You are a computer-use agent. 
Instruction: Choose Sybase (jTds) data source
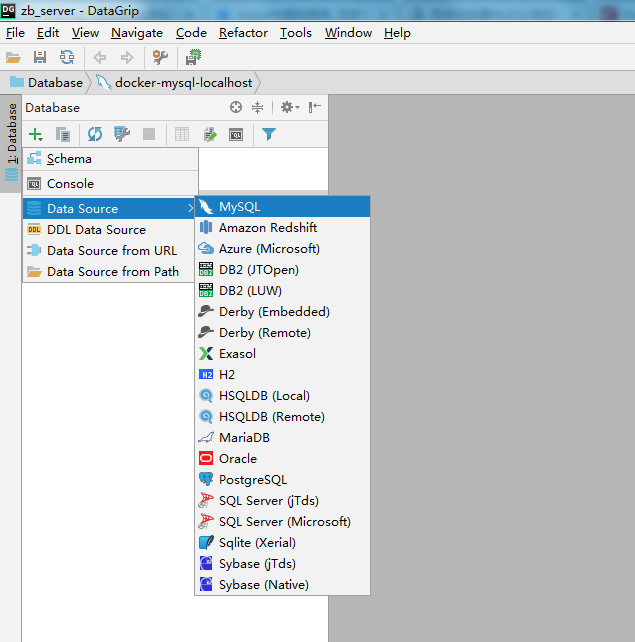click(282, 563)
